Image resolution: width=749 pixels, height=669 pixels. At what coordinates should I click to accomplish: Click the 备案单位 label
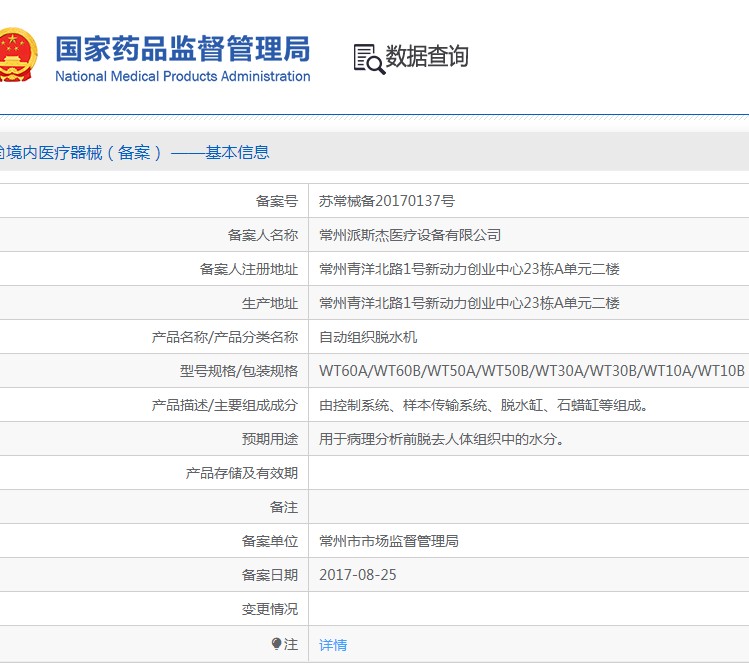pos(270,541)
